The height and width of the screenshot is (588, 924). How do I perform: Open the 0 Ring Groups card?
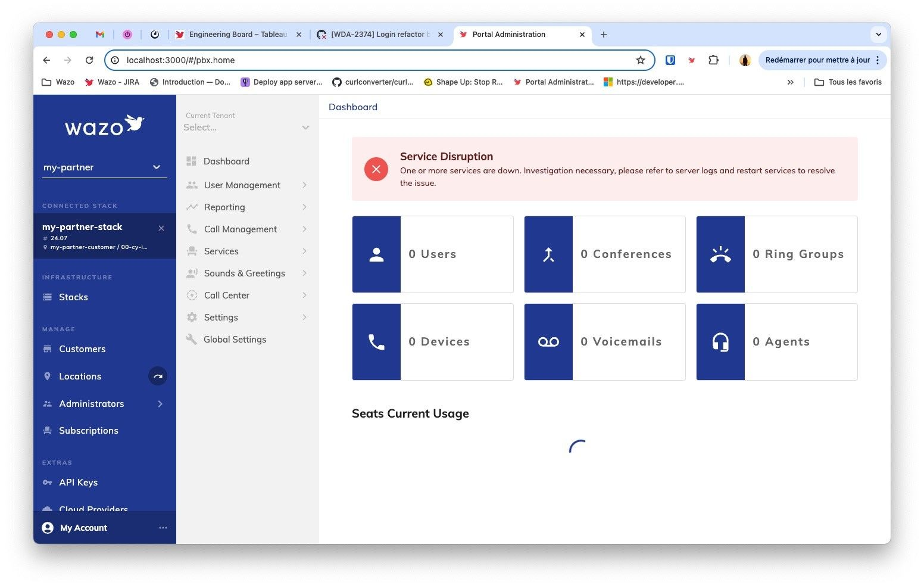pos(777,254)
